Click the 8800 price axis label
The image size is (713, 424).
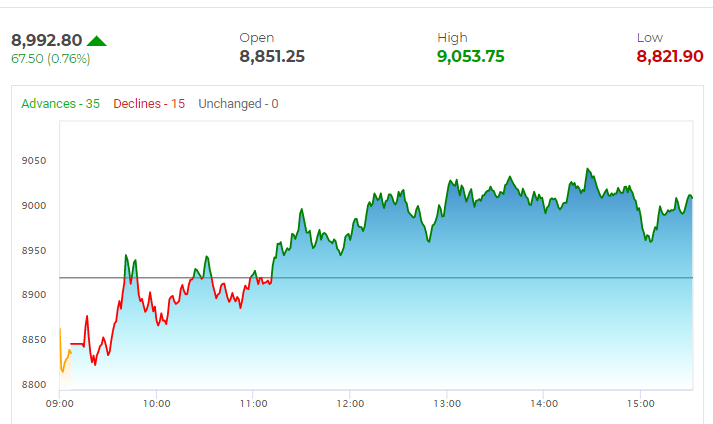34,385
